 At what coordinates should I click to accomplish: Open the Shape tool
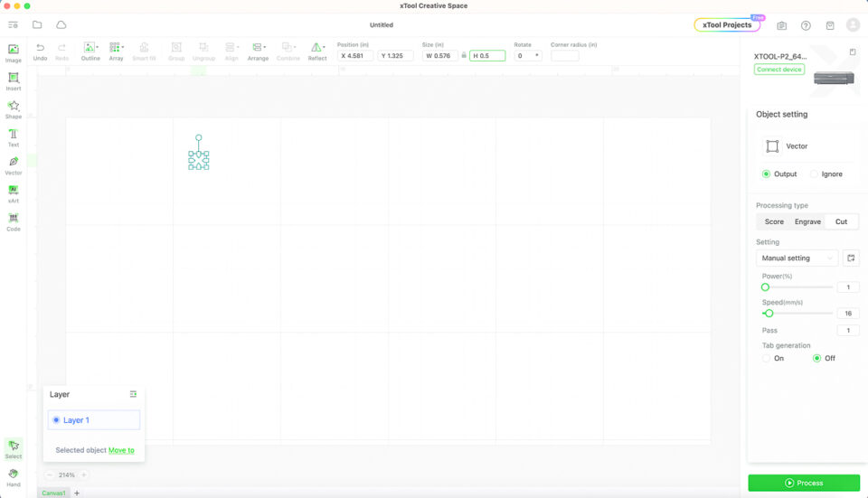(x=13, y=108)
